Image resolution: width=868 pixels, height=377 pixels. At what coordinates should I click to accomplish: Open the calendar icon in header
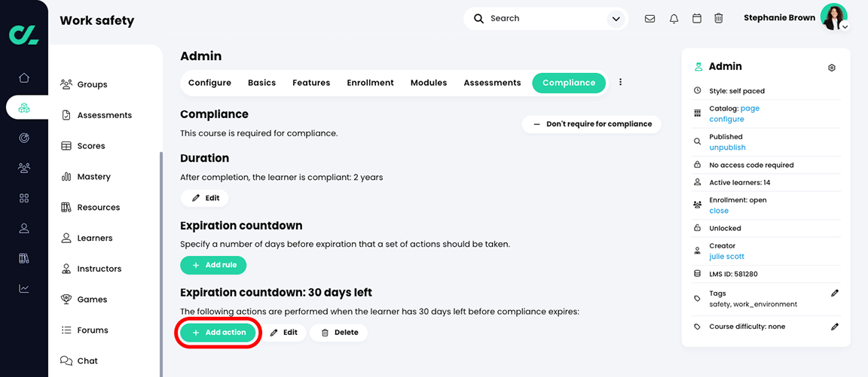(697, 19)
